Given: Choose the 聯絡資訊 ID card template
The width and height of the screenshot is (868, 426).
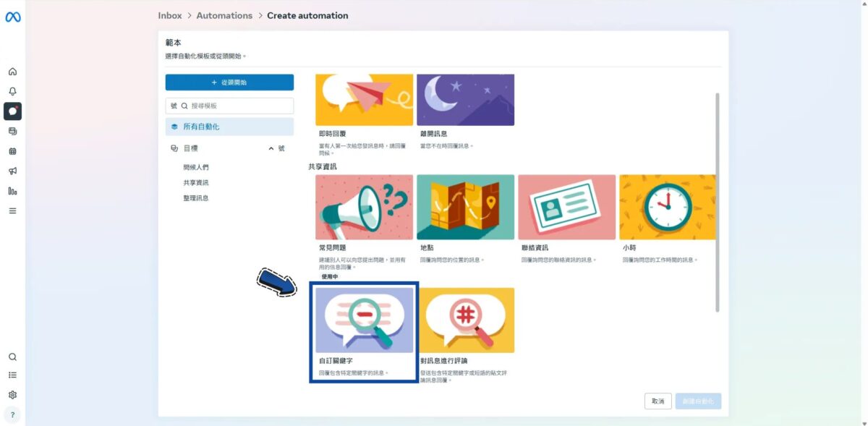Looking at the screenshot, I should coord(566,207).
